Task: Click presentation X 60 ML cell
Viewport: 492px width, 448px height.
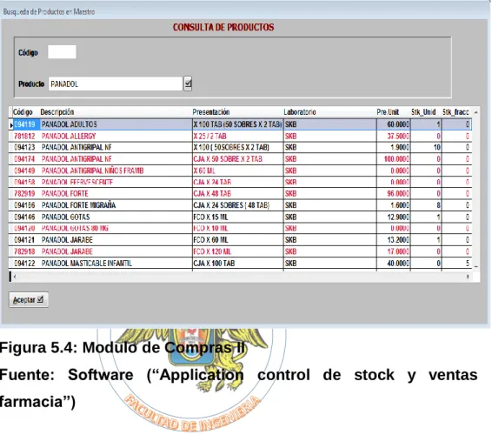Action: (237, 171)
